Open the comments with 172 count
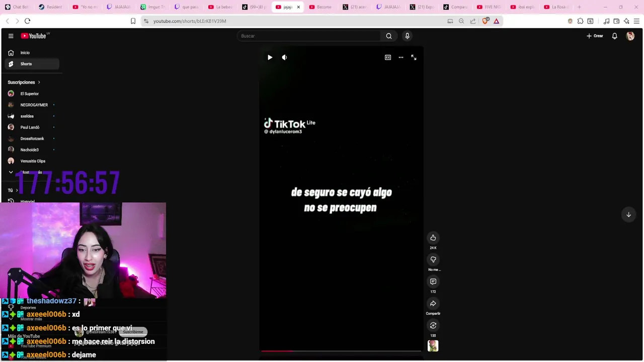This screenshot has height=362, width=644. [433, 282]
